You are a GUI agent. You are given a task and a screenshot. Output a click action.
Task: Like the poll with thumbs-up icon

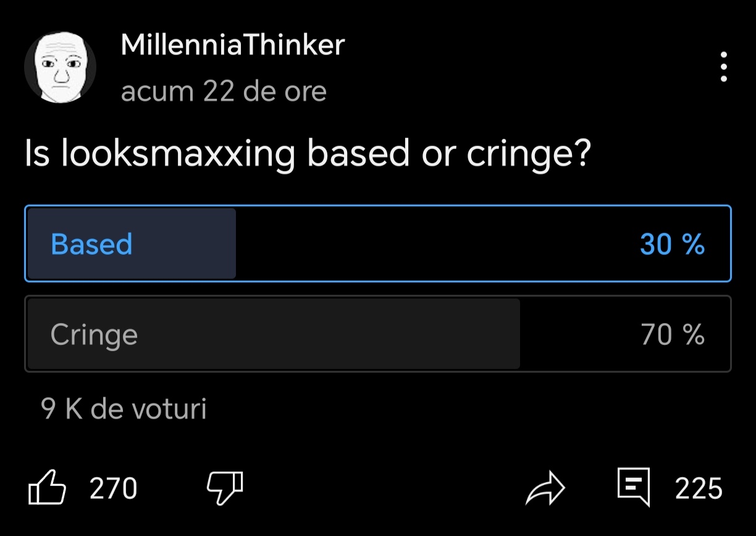pyautogui.click(x=47, y=488)
